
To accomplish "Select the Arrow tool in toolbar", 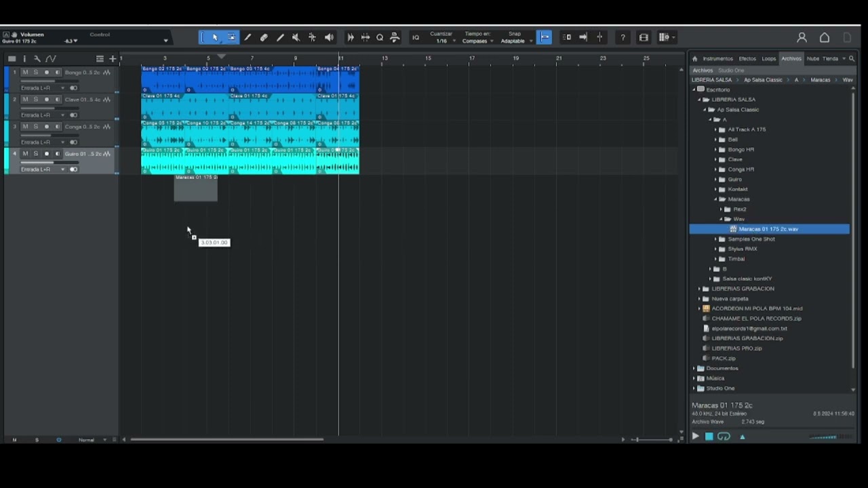I will coord(215,37).
